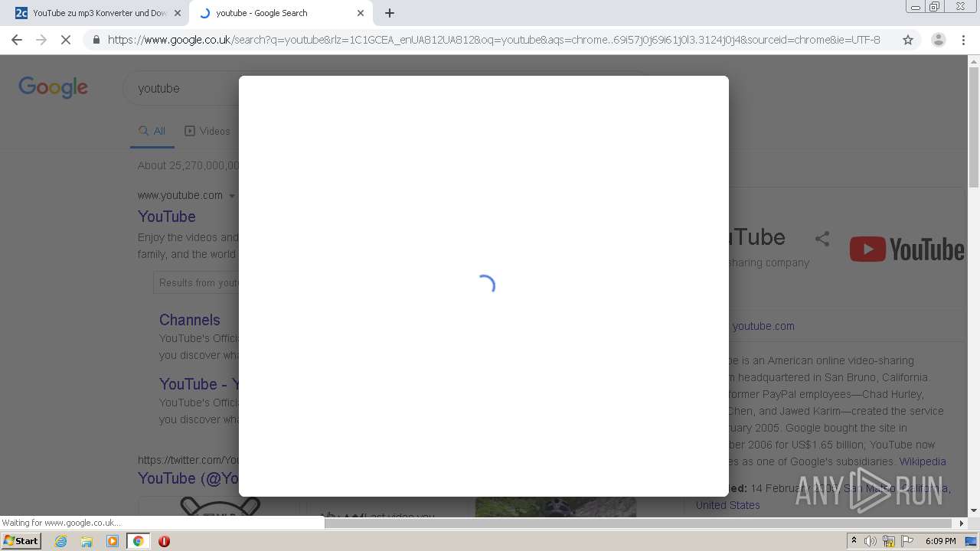Switch to YouTube zu mp3 Konverter tab
This screenshot has height=551, width=980.
97,13
